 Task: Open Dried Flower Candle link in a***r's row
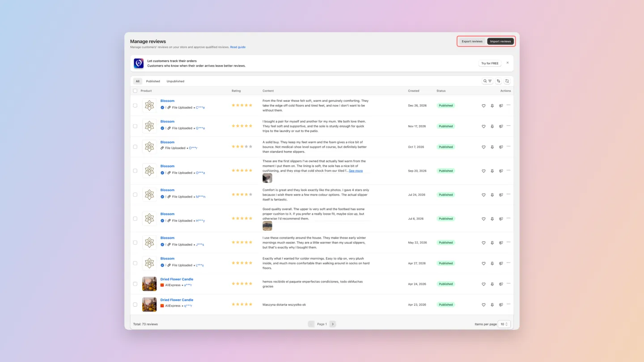pyautogui.click(x=177, y=279)
